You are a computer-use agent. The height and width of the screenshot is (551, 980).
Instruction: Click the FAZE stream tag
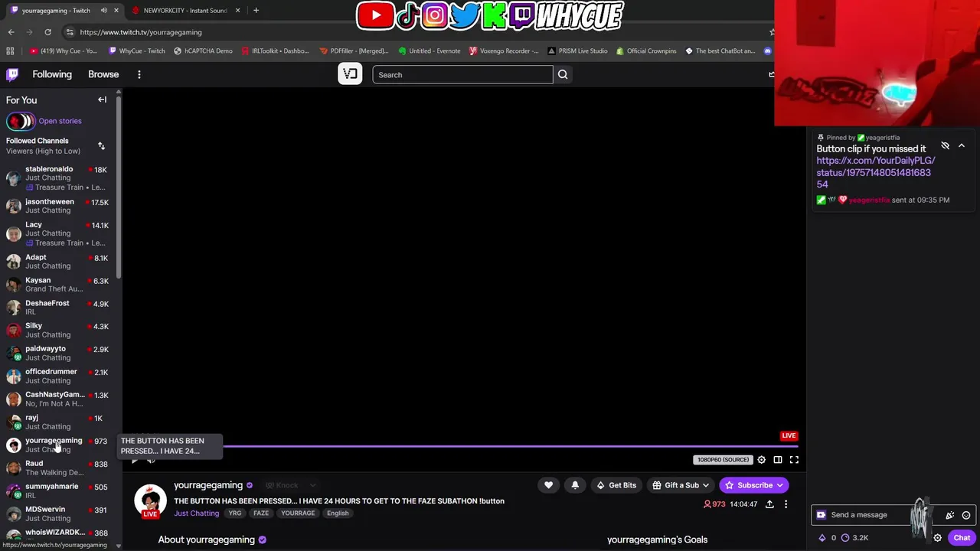[261, 514]
